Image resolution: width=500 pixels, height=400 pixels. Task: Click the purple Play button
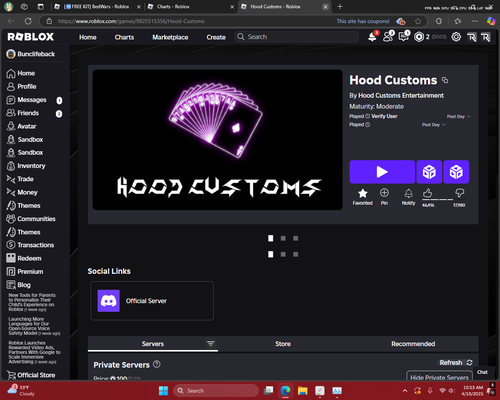click(382, 172)
